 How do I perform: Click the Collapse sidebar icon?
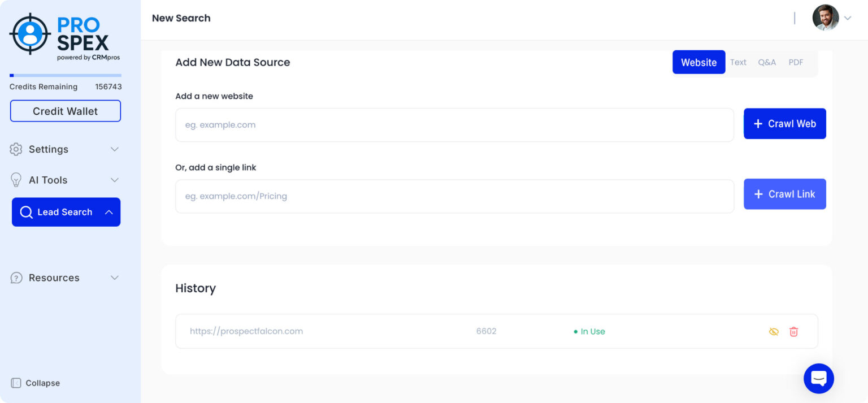click(x=16, y=383)
